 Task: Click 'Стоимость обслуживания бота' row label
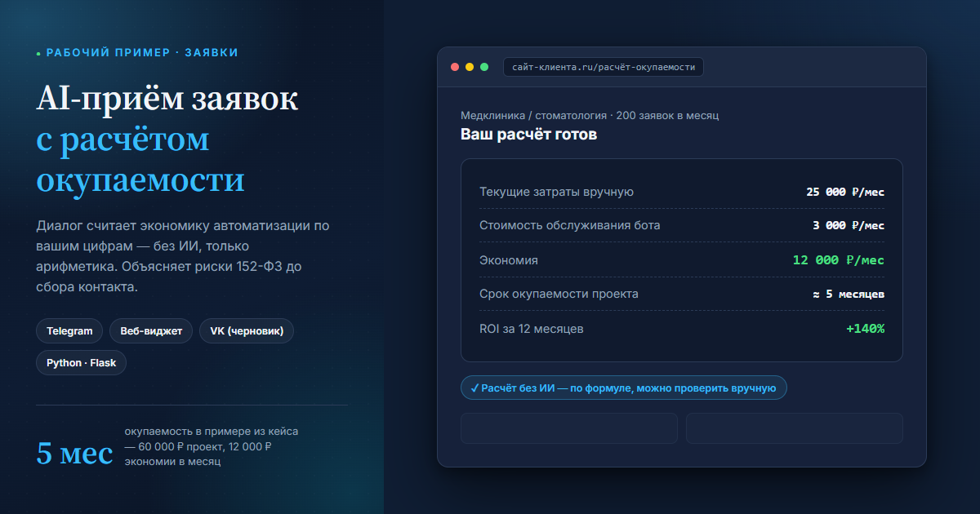pos(570,225)
